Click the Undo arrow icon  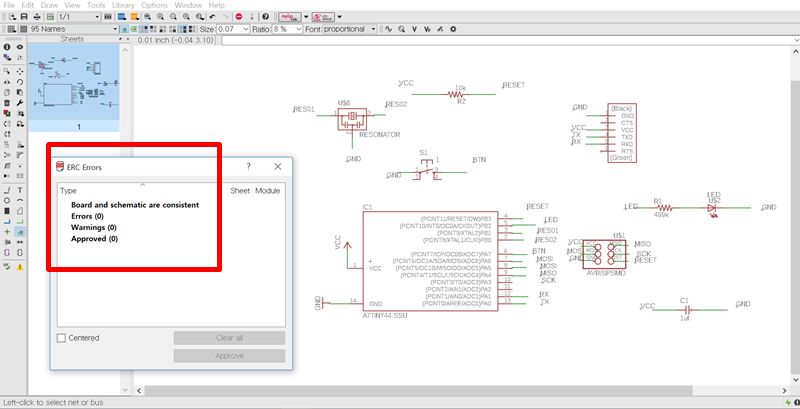213,17
